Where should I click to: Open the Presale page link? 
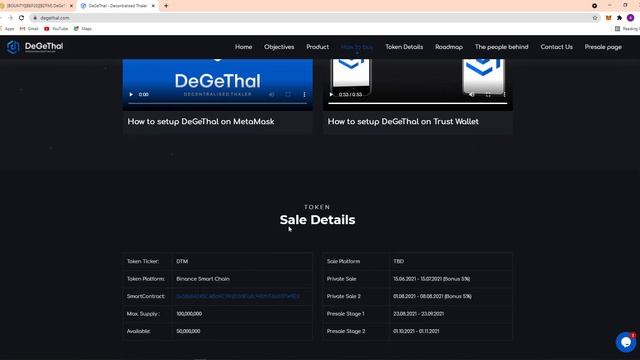pyautogui.click(x=603, y=47)
